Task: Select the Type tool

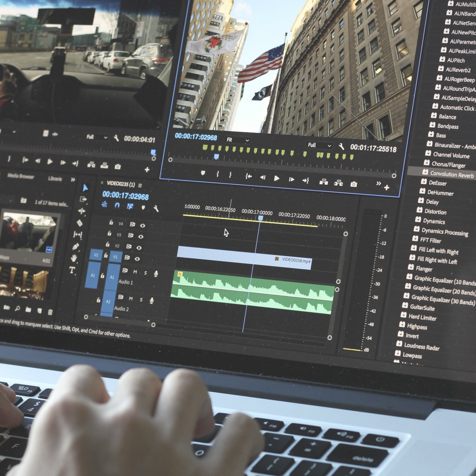Action: click(72, 270)
